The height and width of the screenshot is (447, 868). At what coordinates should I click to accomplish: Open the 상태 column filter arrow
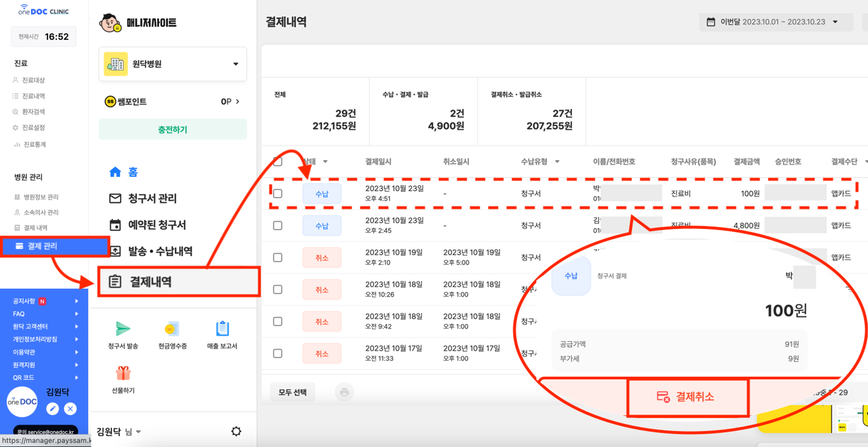pos(325,162)
